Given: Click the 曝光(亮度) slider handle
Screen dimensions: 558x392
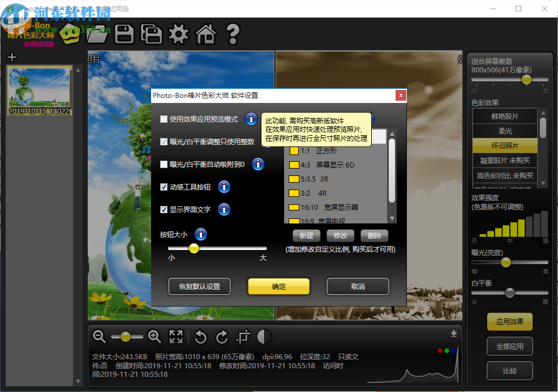Looking at the screenshot, I should coord(506,262).
